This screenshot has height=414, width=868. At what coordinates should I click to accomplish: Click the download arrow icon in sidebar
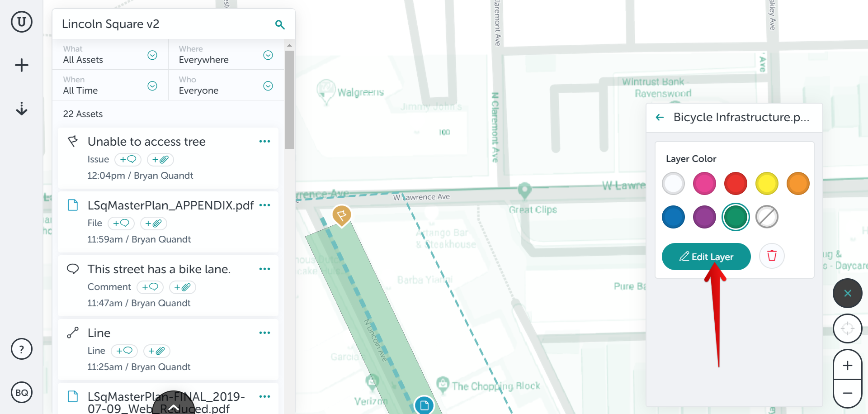pos(22,109)
